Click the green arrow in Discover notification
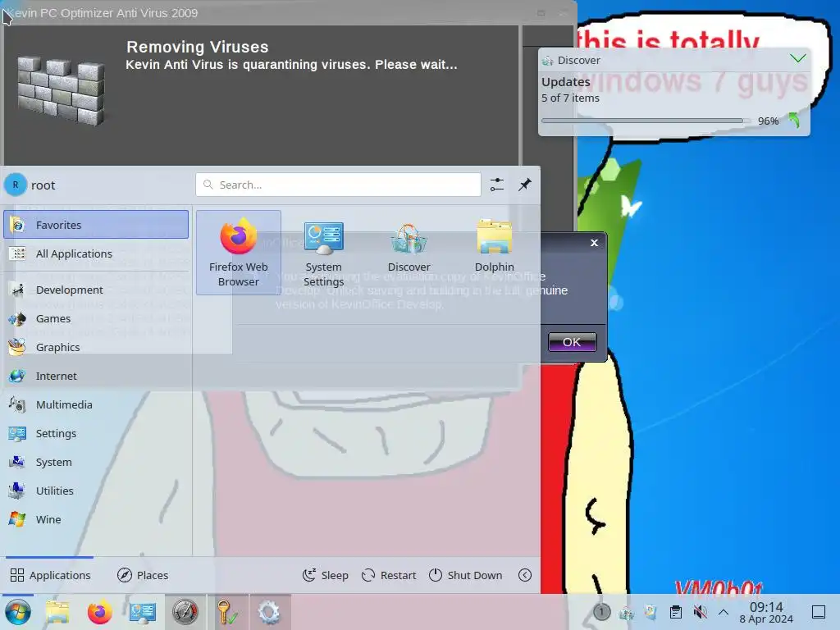The image size is (840, 630). (794, 121)
